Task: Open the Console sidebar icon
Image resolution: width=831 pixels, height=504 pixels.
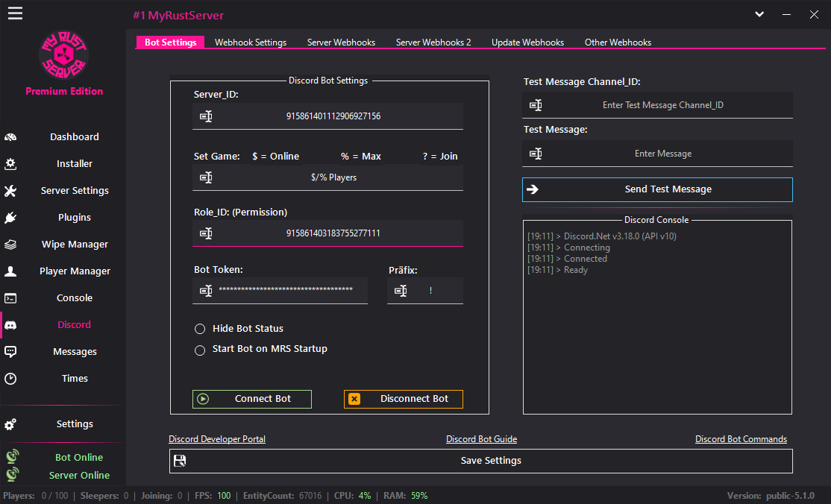Action: pyautogui.click(x=11, y=297)
